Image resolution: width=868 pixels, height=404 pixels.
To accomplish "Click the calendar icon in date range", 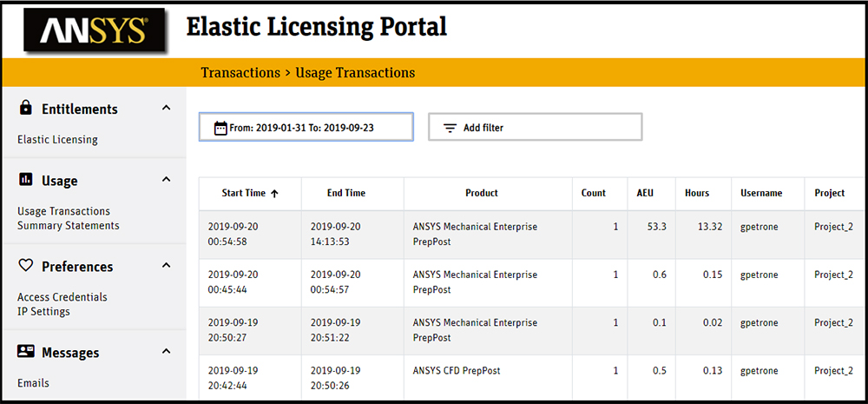I will pyautogui.click(x=220, y=128).
